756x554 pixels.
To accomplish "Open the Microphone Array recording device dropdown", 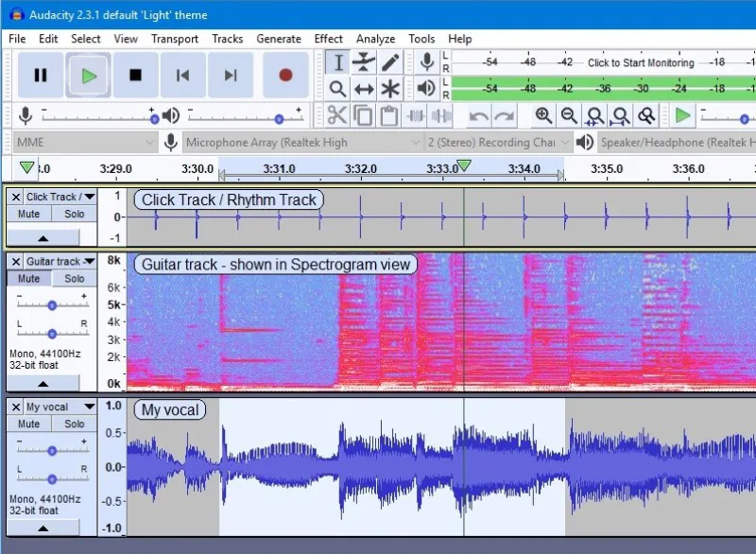I will pos(301,142).
